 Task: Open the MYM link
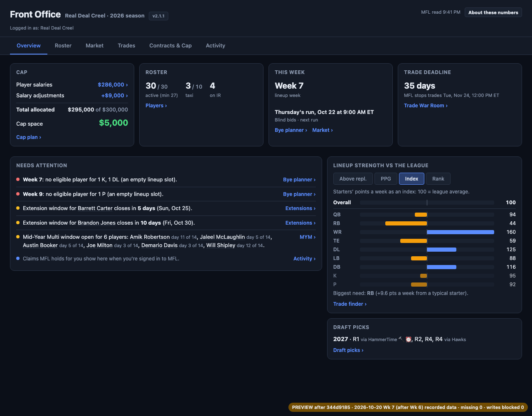[x=308, y=237]
